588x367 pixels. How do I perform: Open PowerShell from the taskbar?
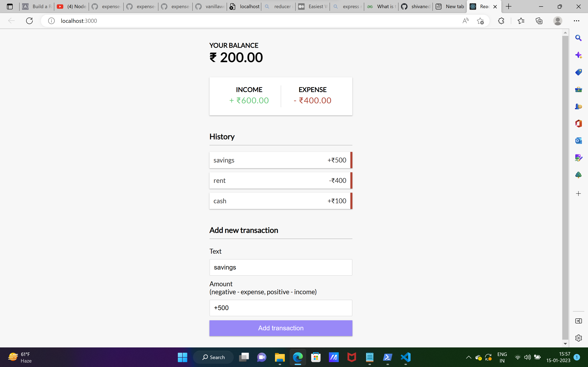coord(388,357)
